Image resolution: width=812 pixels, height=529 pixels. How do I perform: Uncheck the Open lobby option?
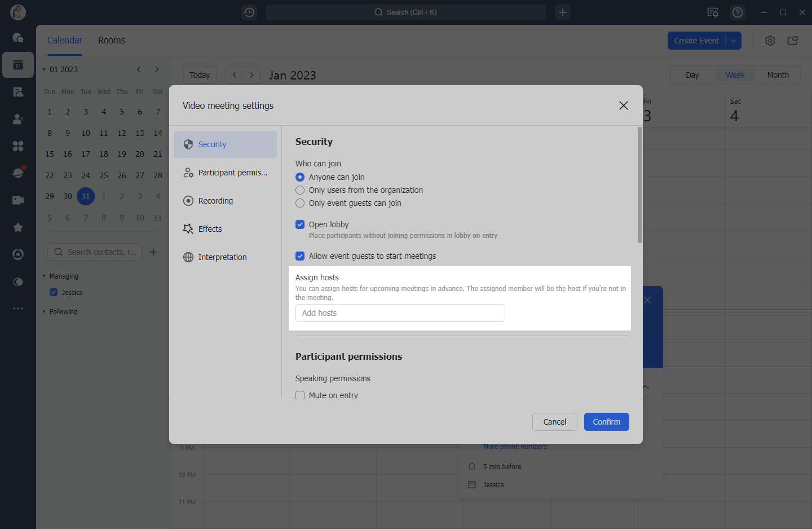coord(299,224)
